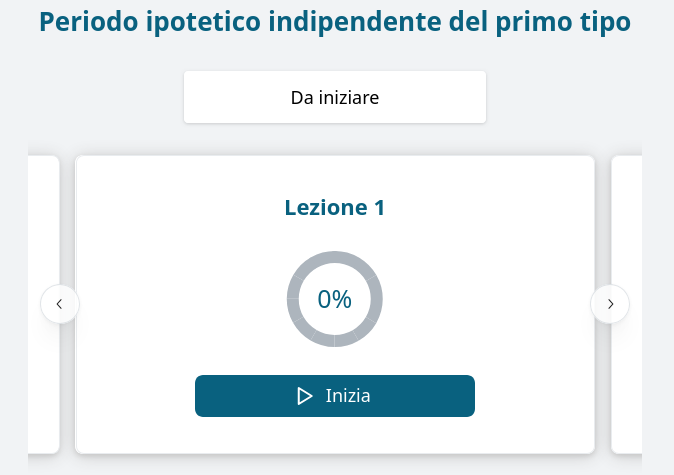674x475 pixels.
Task: Rewind the carousel using the left round button
Action: coord(60,304)
